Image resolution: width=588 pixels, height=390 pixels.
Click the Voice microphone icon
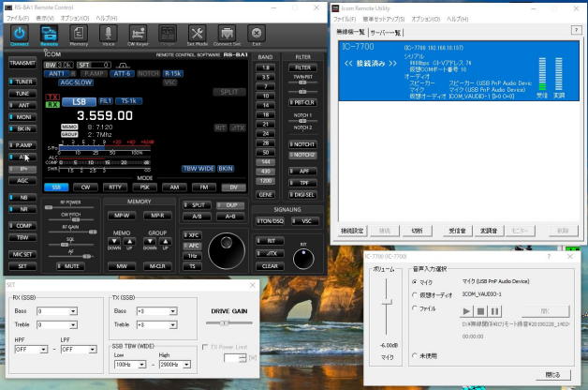(108, 33)
